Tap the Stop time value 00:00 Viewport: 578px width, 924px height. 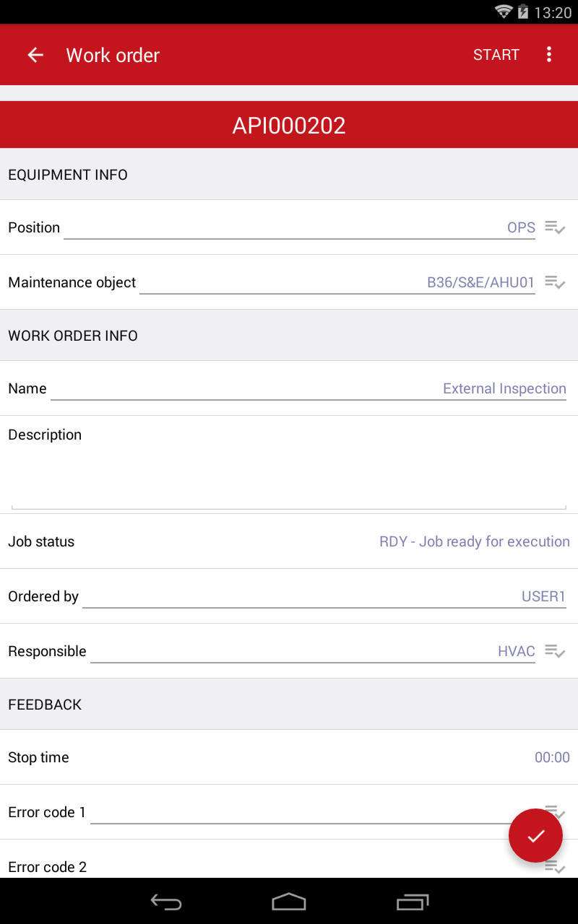[552, 757]
